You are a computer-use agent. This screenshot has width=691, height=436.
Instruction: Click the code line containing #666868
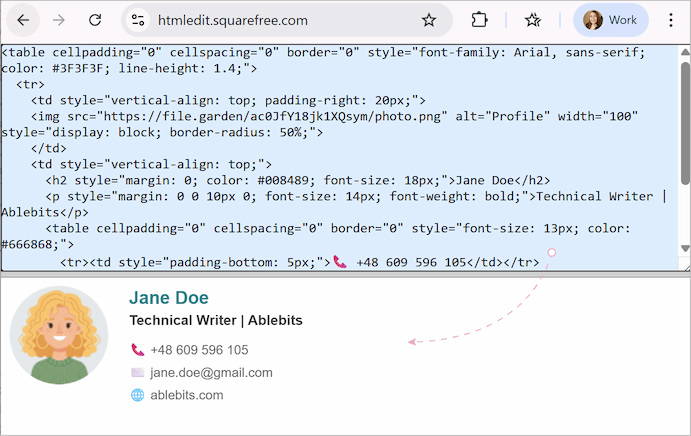[x=37, y=244]
